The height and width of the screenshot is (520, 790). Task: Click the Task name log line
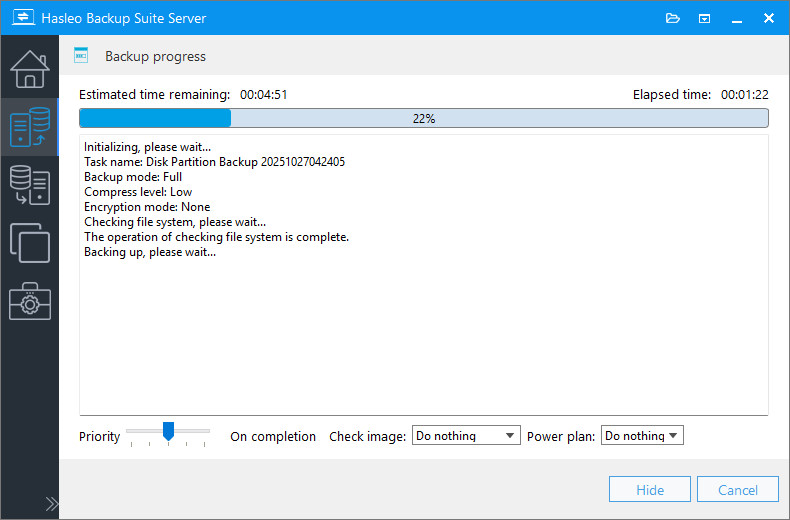(215, 162)
